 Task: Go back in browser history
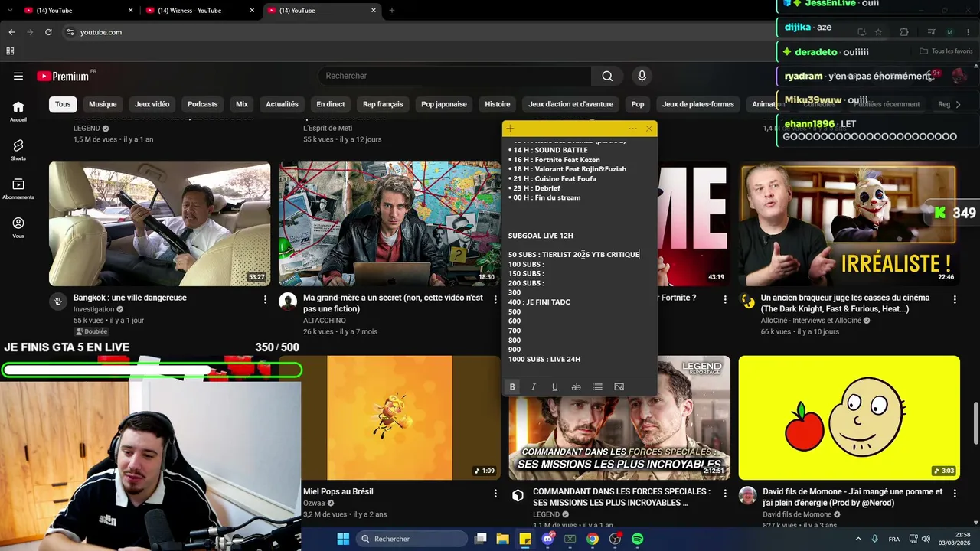pyautogui.click(x=11, y=32)
